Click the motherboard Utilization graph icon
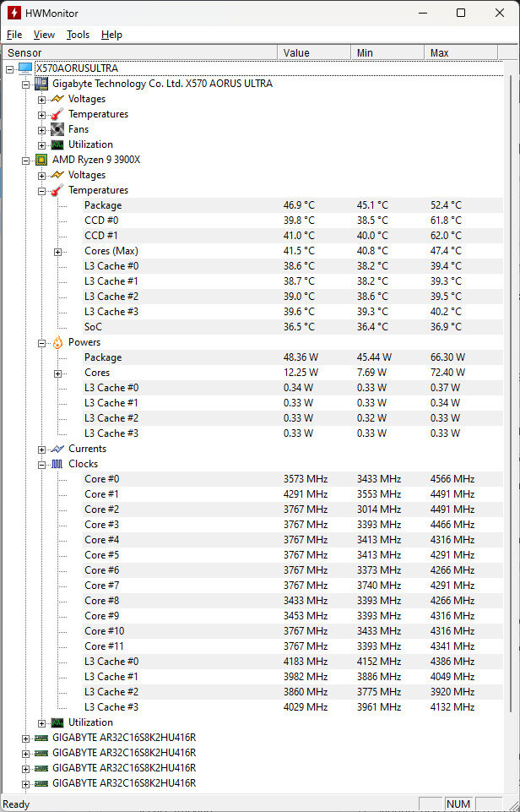This screenshot has width=520, height=812. [x=57, y=144]
